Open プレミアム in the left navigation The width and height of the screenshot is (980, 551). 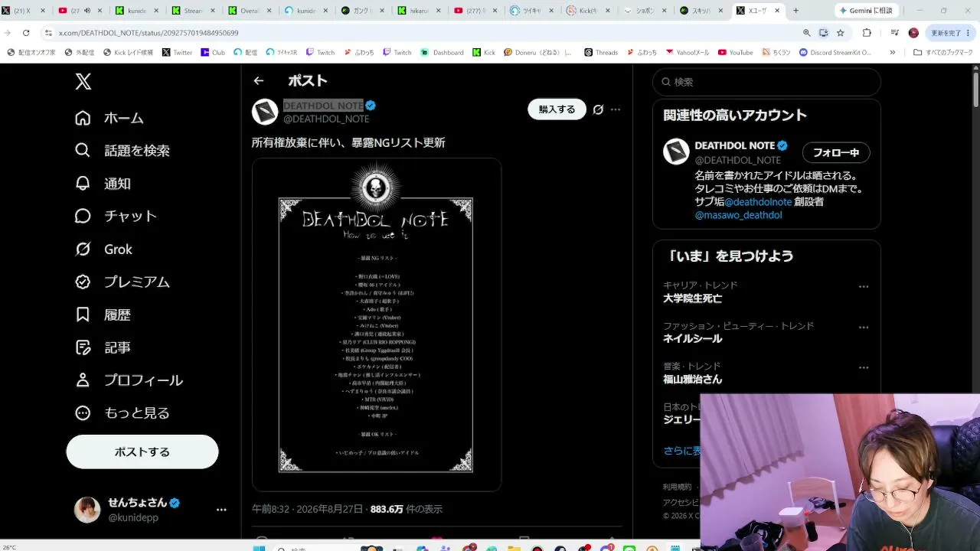pyautogui.click(x=122, y=282)
